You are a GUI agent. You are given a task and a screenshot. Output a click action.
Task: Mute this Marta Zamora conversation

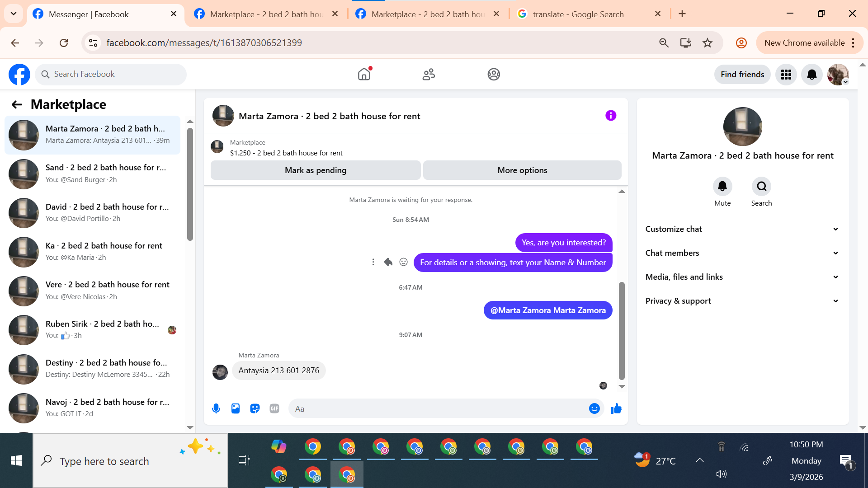coord(722,187)
